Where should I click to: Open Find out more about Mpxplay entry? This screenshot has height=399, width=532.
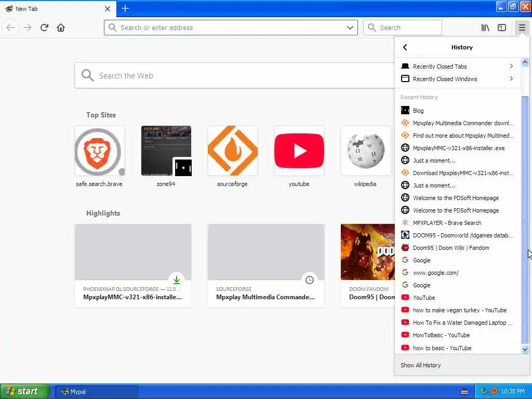tap(457, 136)
